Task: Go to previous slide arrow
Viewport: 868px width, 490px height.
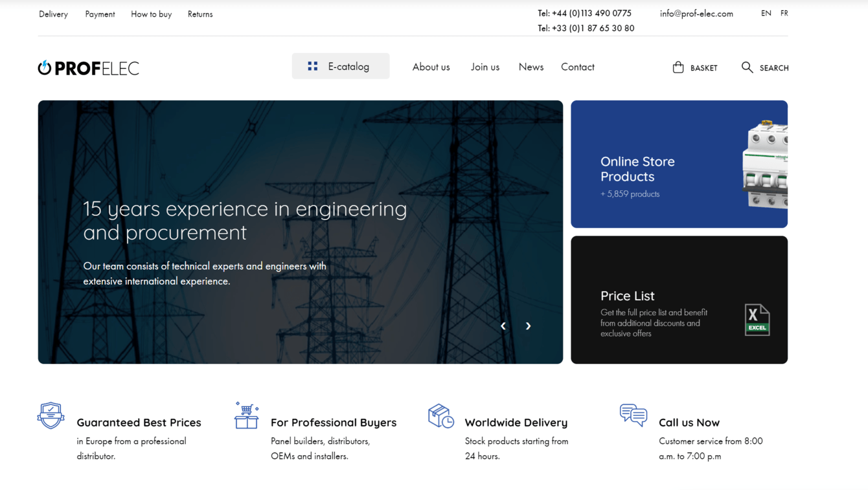Action: 503,326
